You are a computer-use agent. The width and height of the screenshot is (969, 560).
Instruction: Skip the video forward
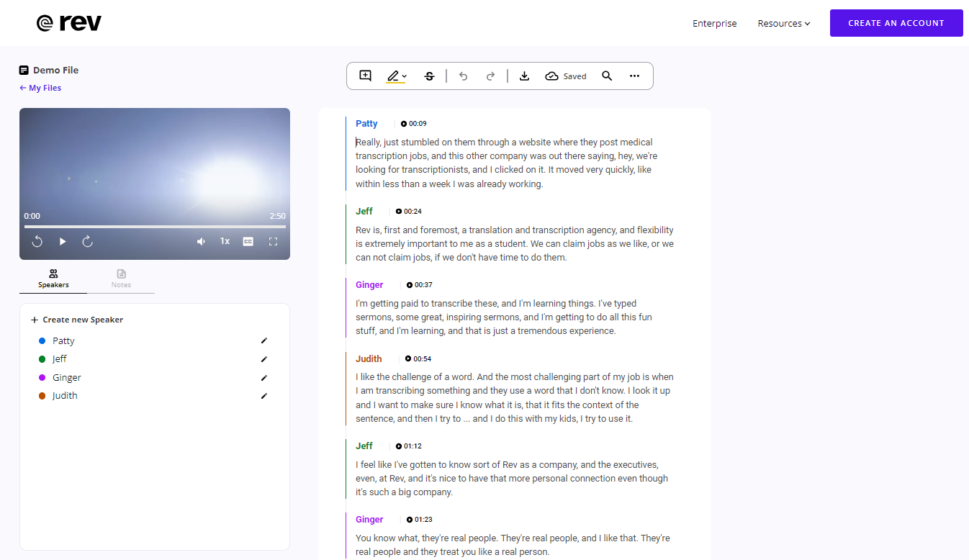click(x=88, y=241)
